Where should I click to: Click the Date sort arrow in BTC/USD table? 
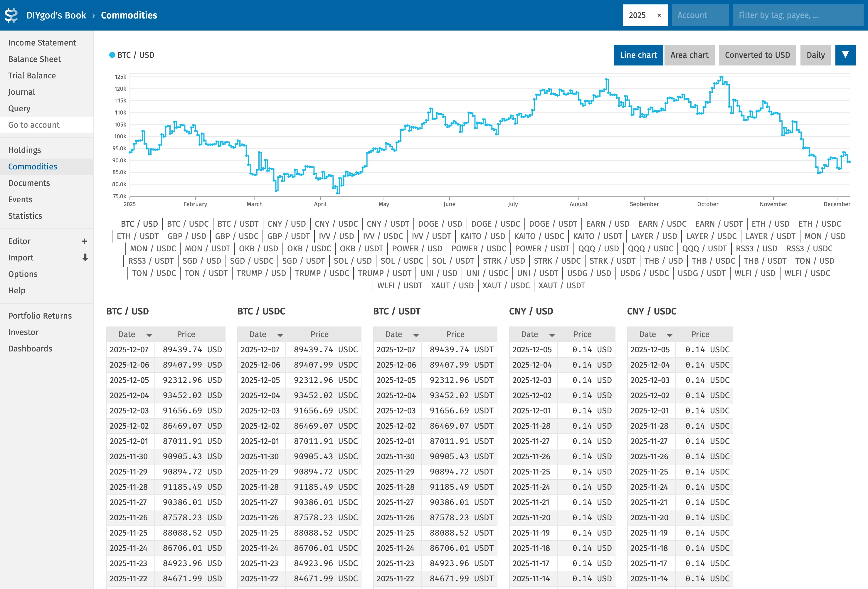tap(149, 335)
